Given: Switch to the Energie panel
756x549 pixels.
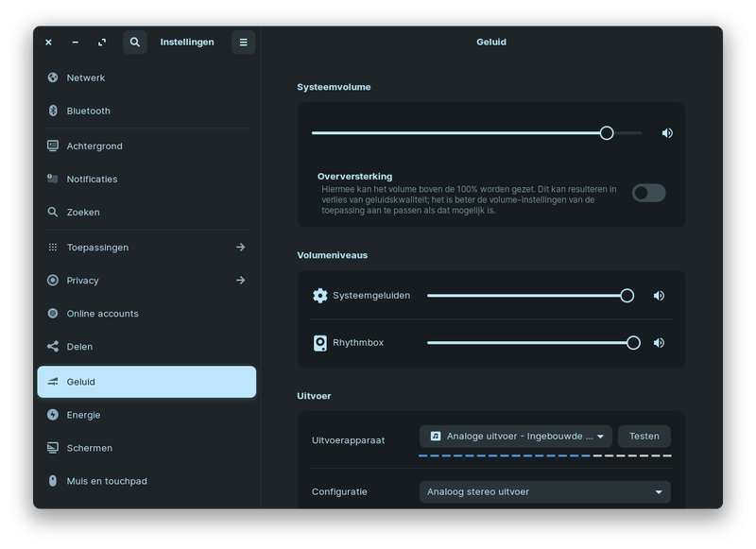Looking at the screenshot, I should pos(146,415).
